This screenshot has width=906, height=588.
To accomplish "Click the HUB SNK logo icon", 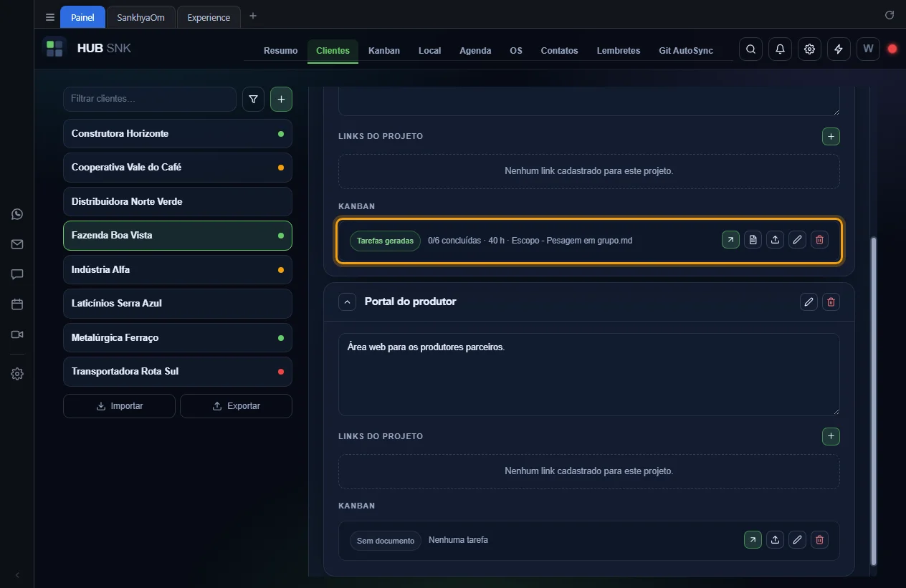I will pos(54,49).
